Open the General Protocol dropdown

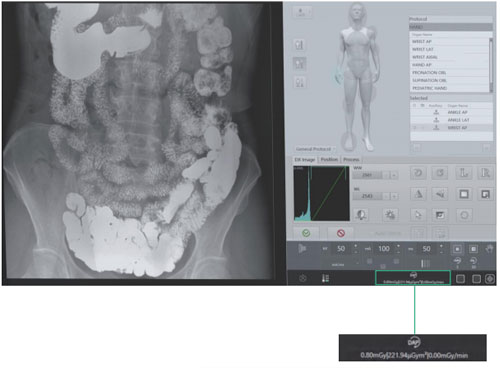[x=315, y=149]
